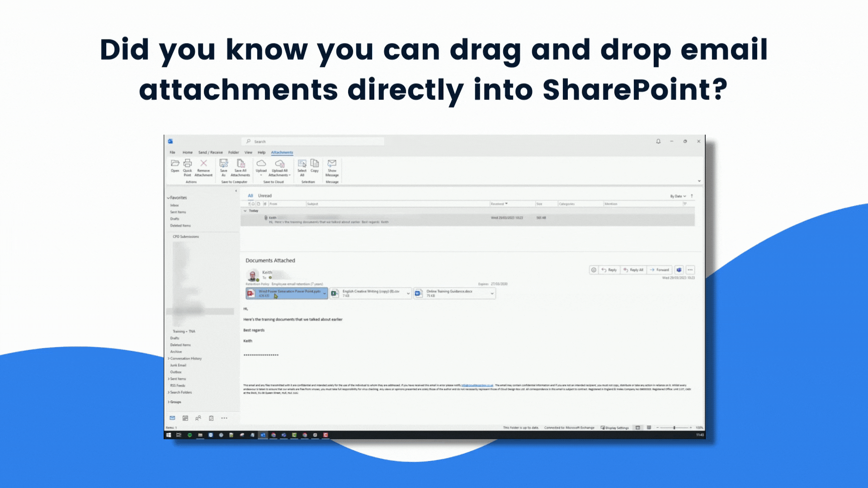
Task: Open the RSS Feeds folder
Action: 178,385
